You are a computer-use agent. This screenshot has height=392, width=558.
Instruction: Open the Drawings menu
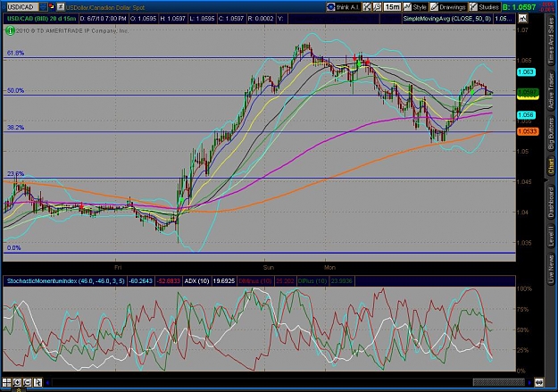click(x=448, y=7)
